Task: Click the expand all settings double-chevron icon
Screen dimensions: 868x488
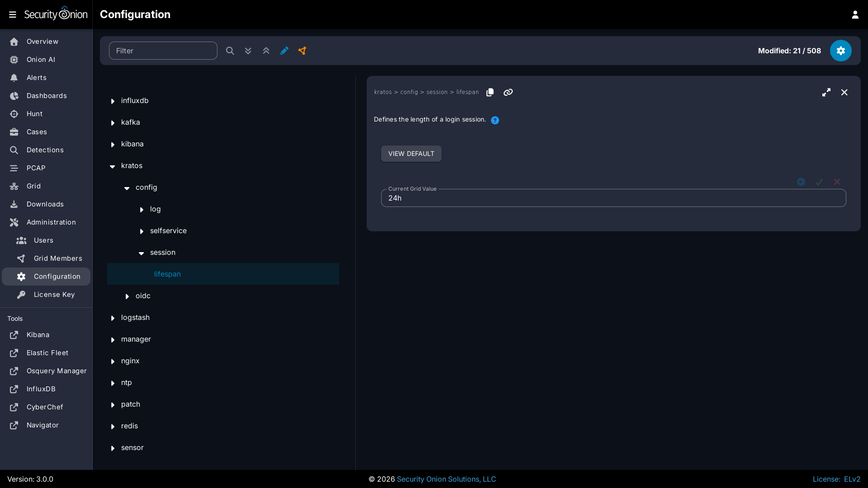Action: click(x=248, y=51)
